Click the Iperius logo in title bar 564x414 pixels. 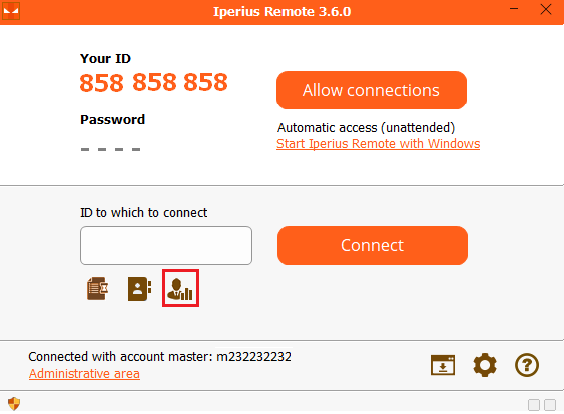pos(11,11)
